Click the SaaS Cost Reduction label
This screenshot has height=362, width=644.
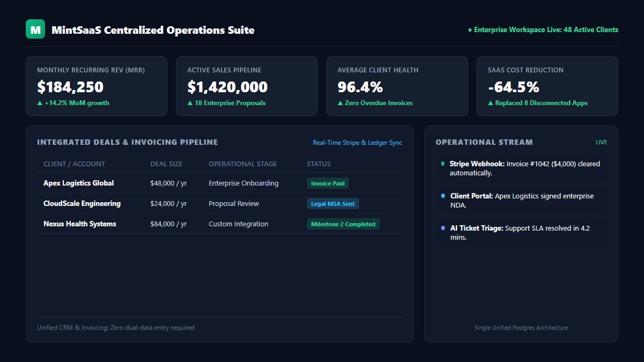(x=525, y=70)
